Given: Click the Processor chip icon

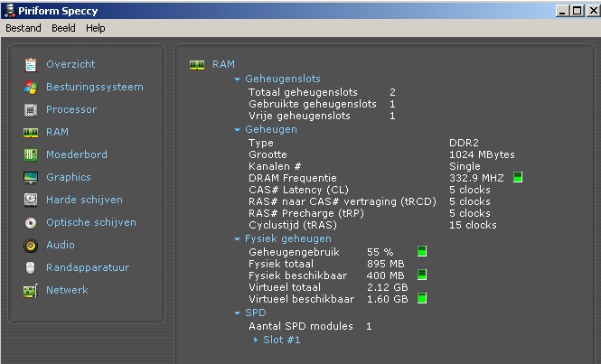Looking at the screenshot, I should (31, 109).
